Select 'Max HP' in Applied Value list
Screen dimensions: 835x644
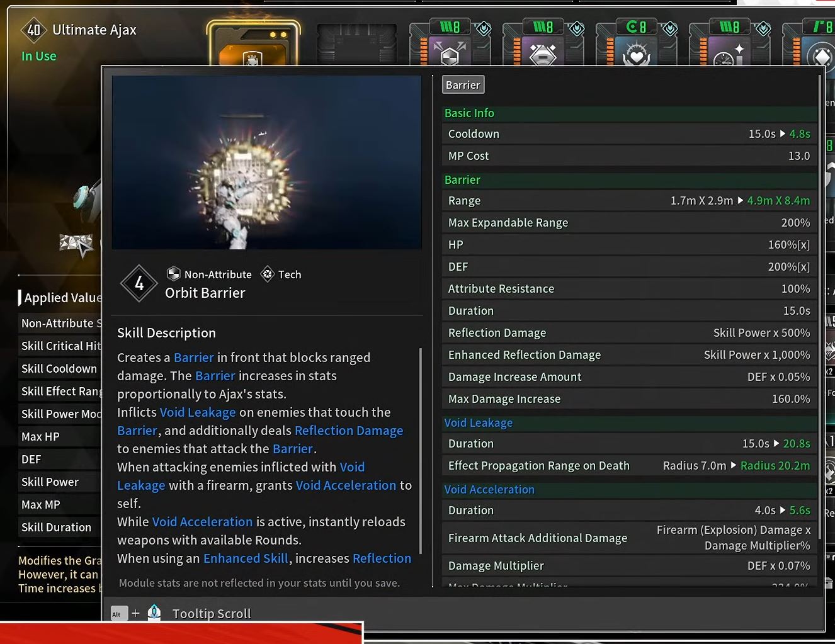pyautogui.click(x=59, y=437)
